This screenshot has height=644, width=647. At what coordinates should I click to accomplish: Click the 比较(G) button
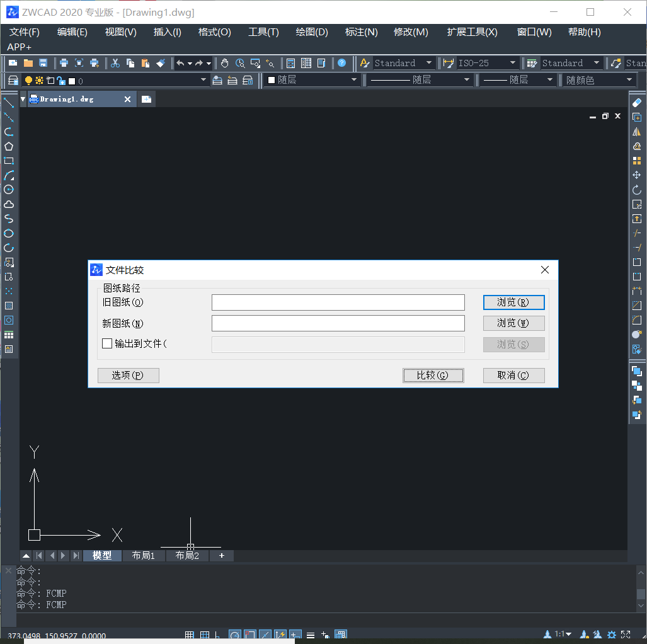[x=433, y=375]
